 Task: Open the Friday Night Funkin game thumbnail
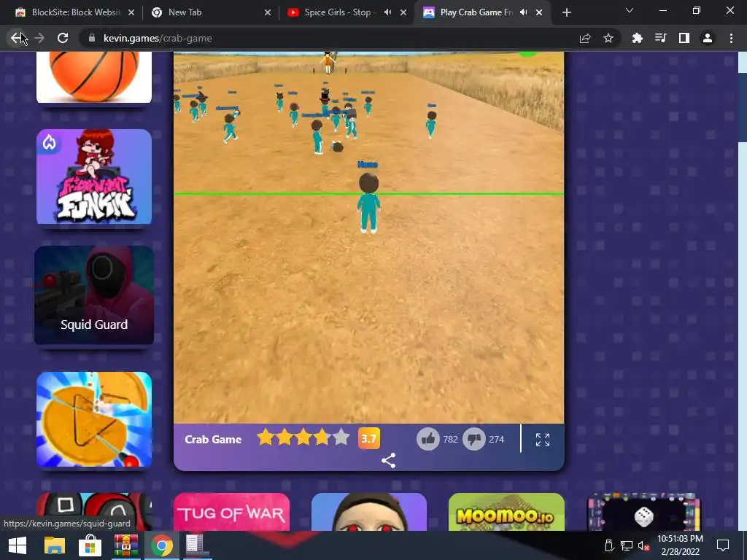click(x=94, y=176)
